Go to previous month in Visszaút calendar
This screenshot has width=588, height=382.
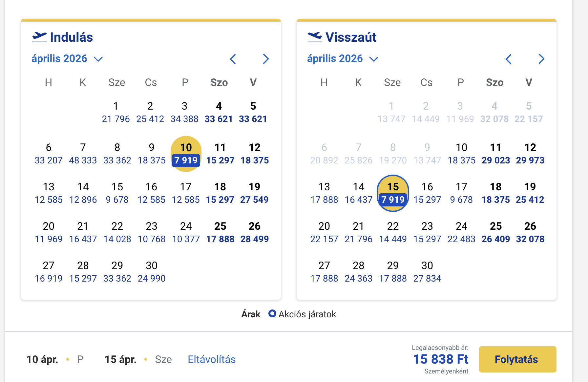[509, 59]
